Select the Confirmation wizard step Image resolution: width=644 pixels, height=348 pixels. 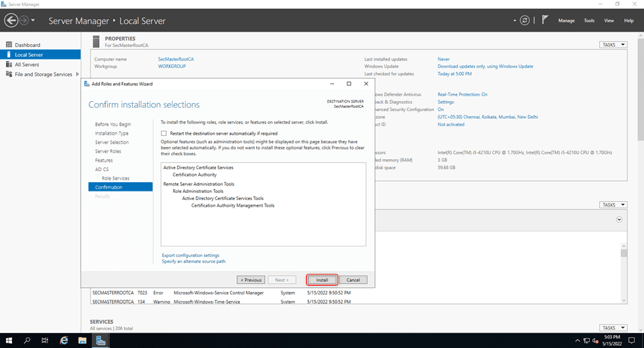(x=120, y=187)
